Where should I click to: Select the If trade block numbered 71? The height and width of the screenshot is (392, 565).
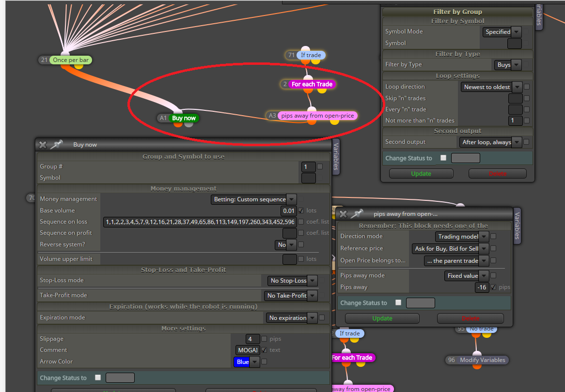[x=311, y=55]
